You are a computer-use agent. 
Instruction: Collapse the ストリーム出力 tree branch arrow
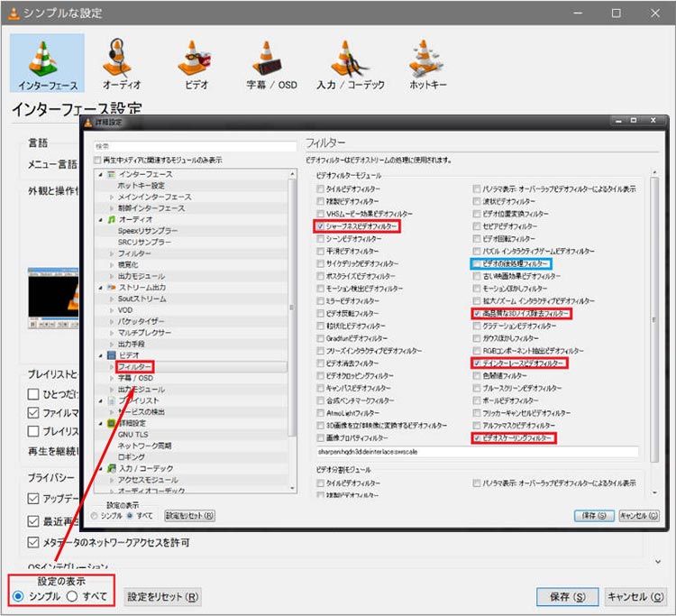click(101, 288)
